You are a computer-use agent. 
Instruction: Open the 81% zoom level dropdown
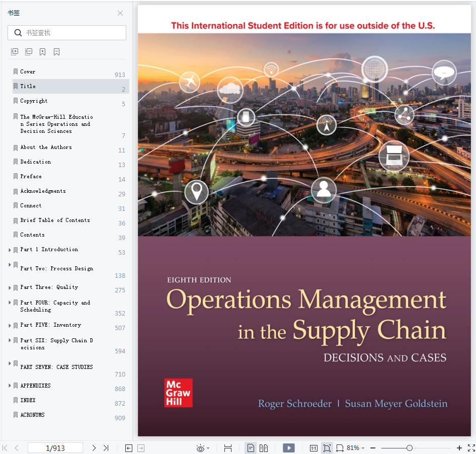(355, 448)
